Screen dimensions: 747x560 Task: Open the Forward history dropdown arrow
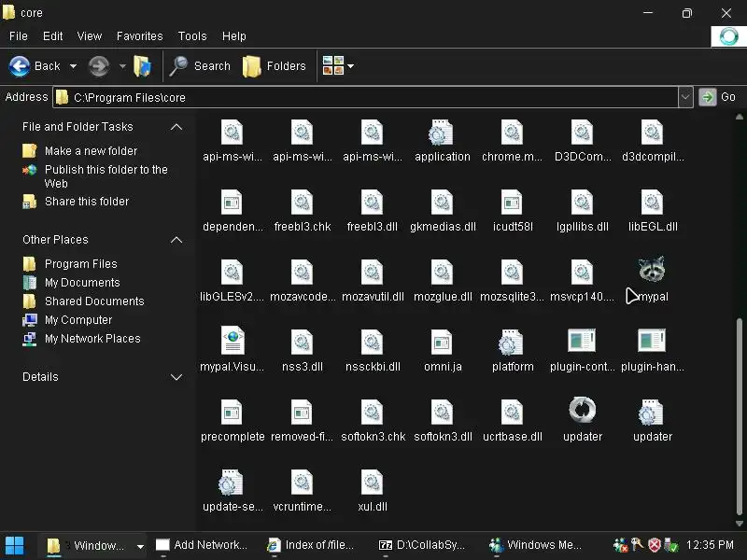(x=122, y=66)
